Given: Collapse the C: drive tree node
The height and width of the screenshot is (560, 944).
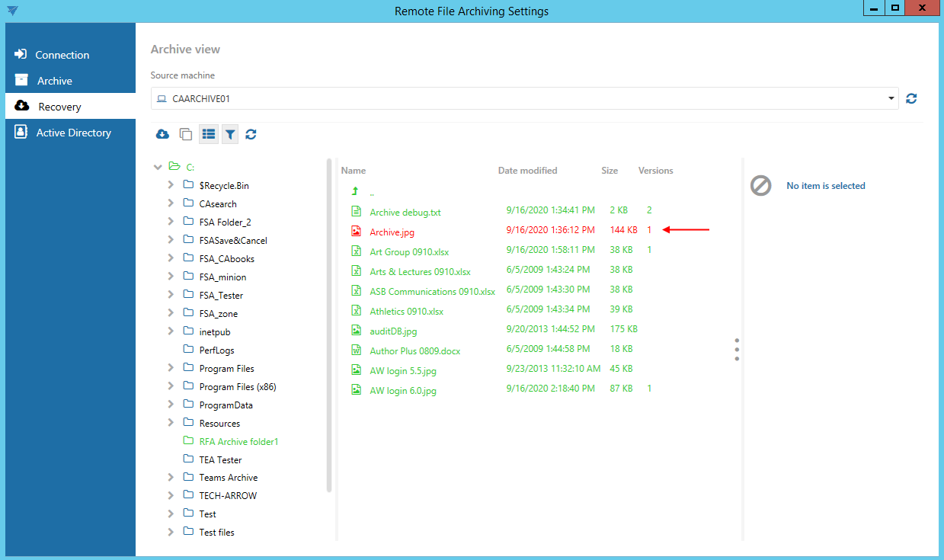Looking at the screenshot, I should point(158,167).
